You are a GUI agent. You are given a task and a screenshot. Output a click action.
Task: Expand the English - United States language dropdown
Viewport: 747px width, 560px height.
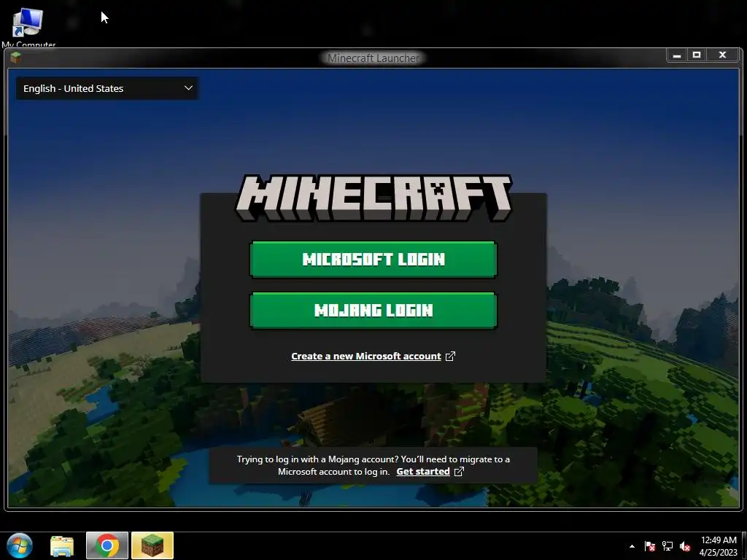coord(107,88)
